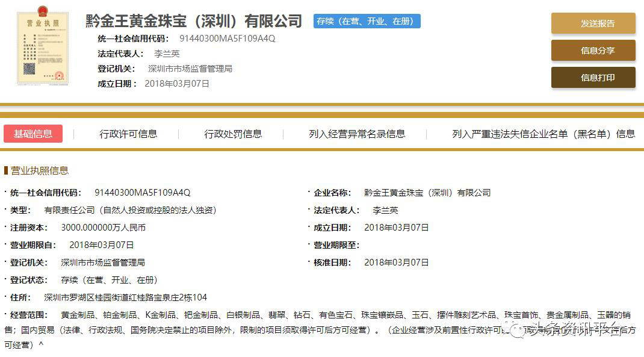Click the credit code in the header
This screenshot has width=644, height=357.
(227, 39)
